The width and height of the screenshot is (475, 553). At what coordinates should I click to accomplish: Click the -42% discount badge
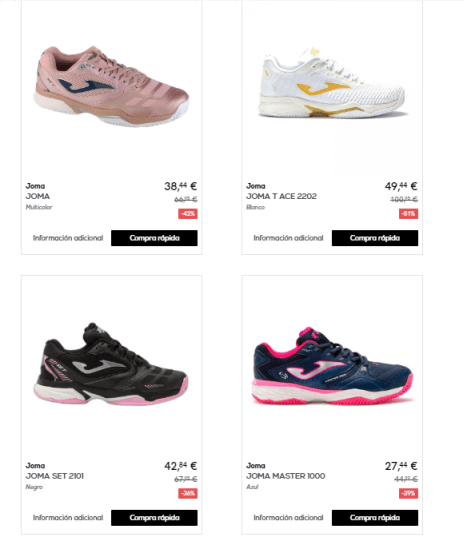point(188,214)
